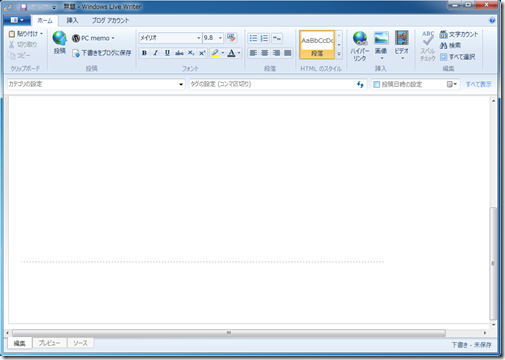Switch to the Source (ソース) view tab
This screenshot has width=505, height=360.
pyautogui.click(x=80, y=343)
